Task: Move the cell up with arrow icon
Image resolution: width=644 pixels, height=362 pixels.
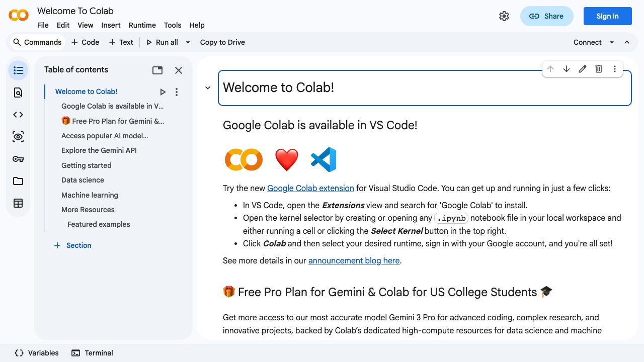Action: pos(550,69)
